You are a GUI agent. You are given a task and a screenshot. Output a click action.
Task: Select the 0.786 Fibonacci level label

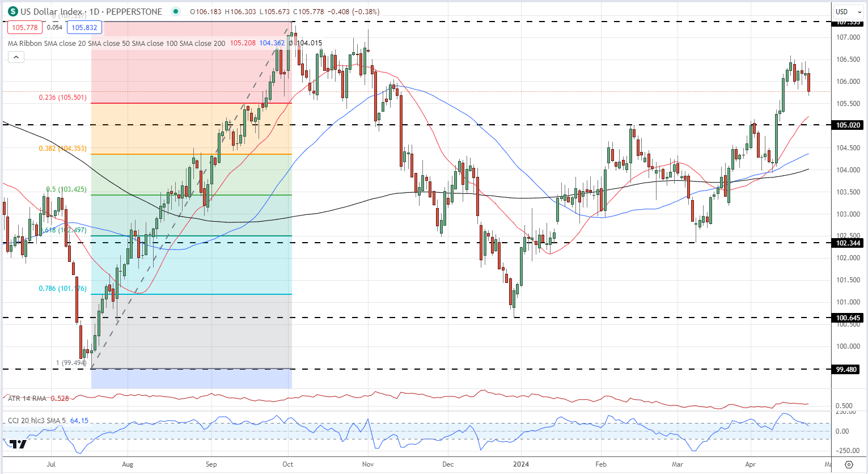62,289
